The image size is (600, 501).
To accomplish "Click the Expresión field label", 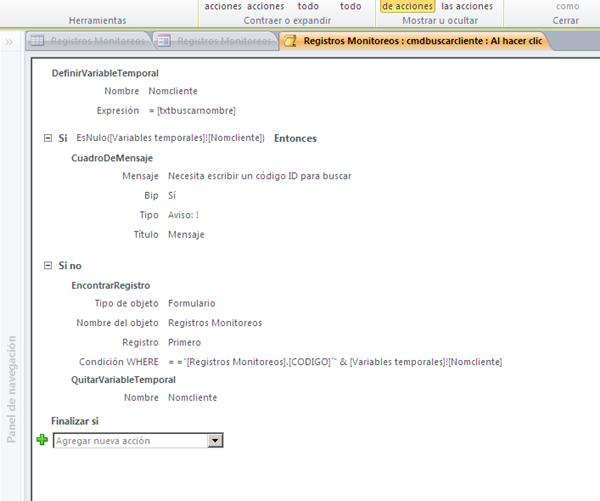I will pos(118,111).
